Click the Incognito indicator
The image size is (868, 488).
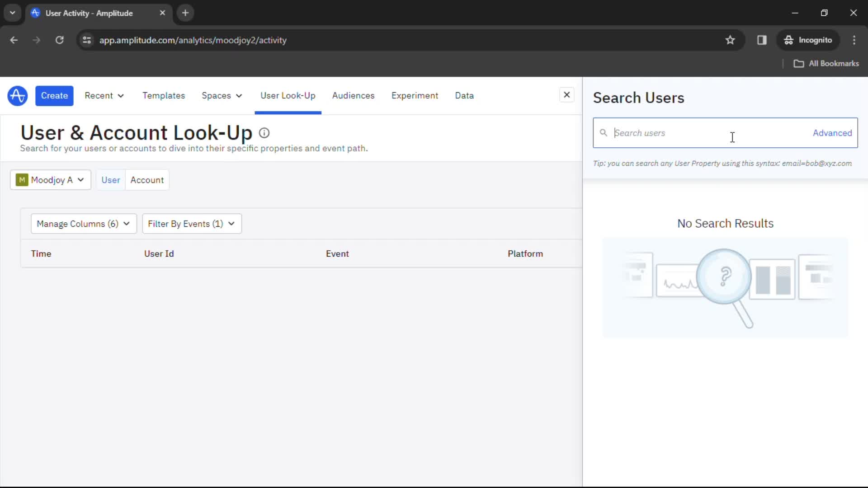[x=808, y=40]
